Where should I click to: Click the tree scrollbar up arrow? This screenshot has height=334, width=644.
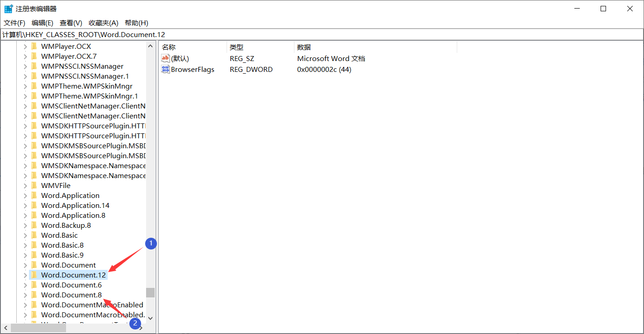(151, 46)
